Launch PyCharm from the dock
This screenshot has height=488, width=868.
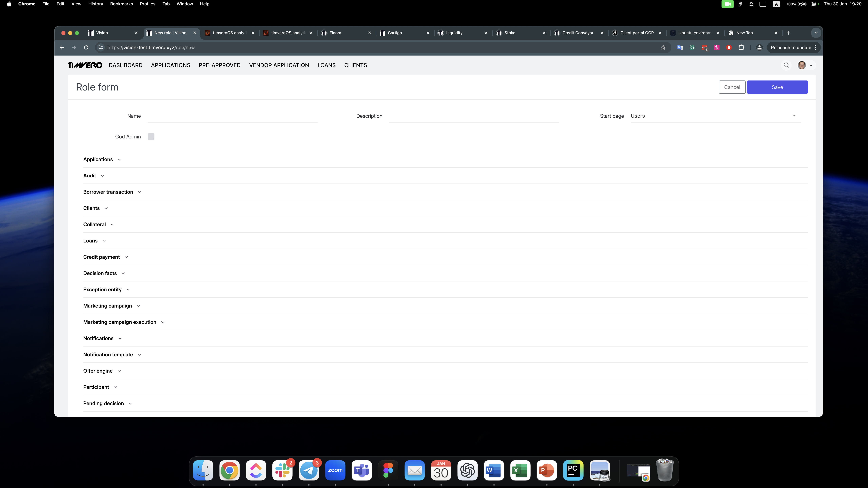tap(573, 471)
